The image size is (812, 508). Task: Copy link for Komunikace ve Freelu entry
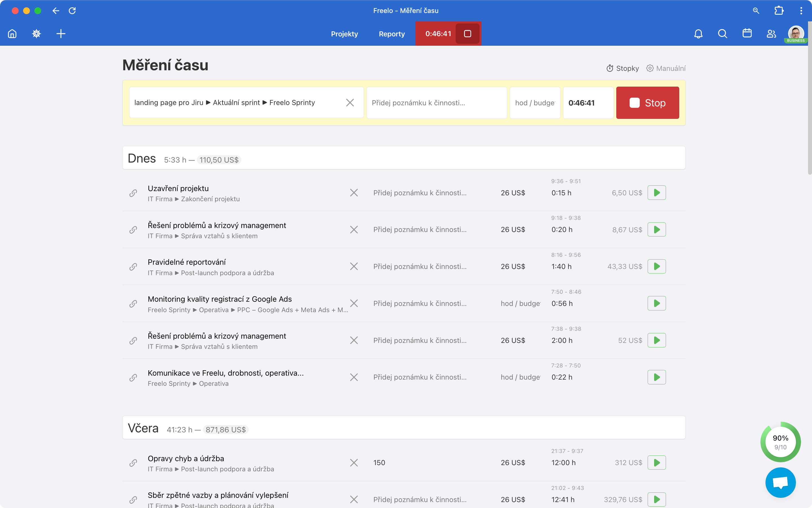click(x=133, y=377)
